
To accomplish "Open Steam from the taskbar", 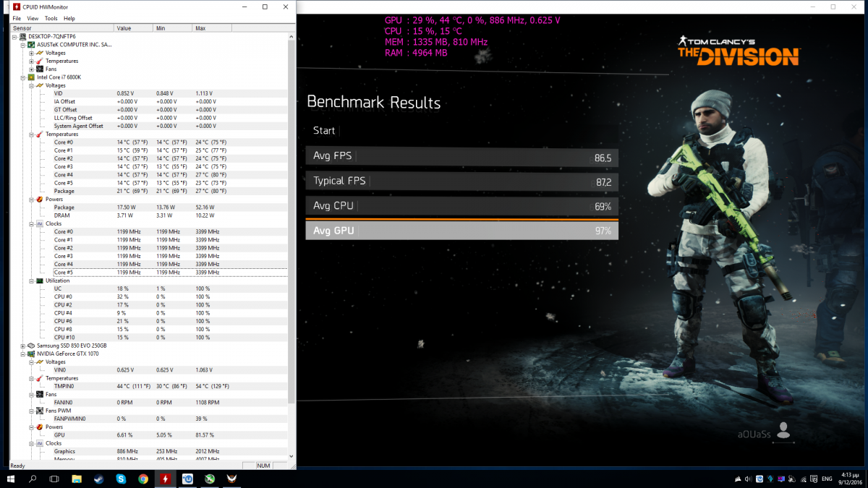I will [x=98, y=479].
